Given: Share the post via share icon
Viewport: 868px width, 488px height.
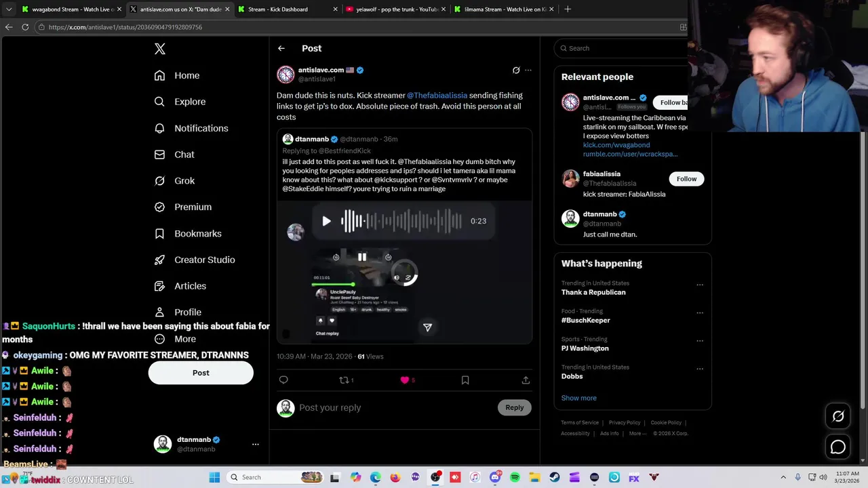Looking at the screenshot, I should (x=526, y=380).
